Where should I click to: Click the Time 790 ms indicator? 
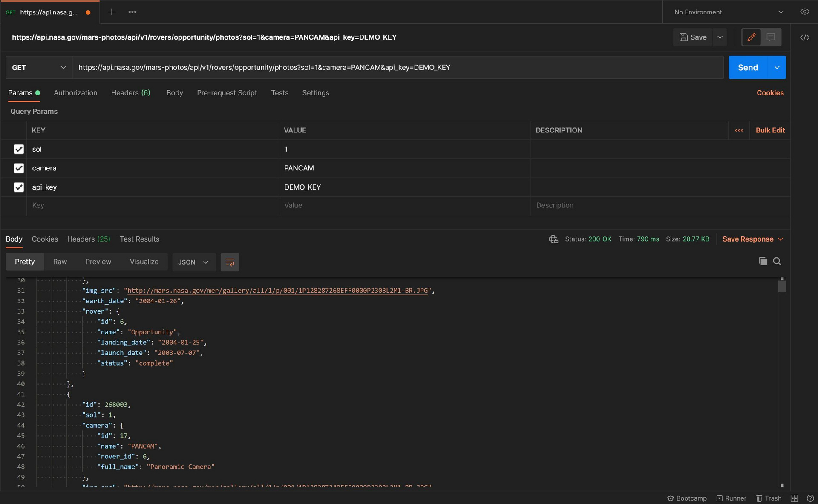(x=638, y=239)
